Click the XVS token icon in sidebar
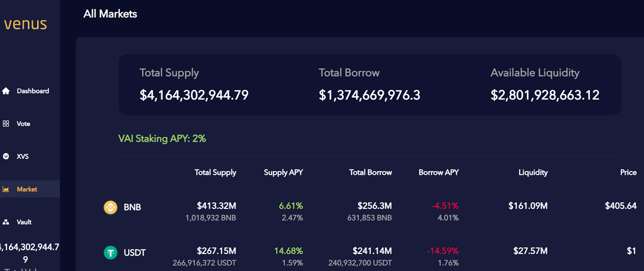The width and height of the screenshot is (644, 271). tap(6, 156)
